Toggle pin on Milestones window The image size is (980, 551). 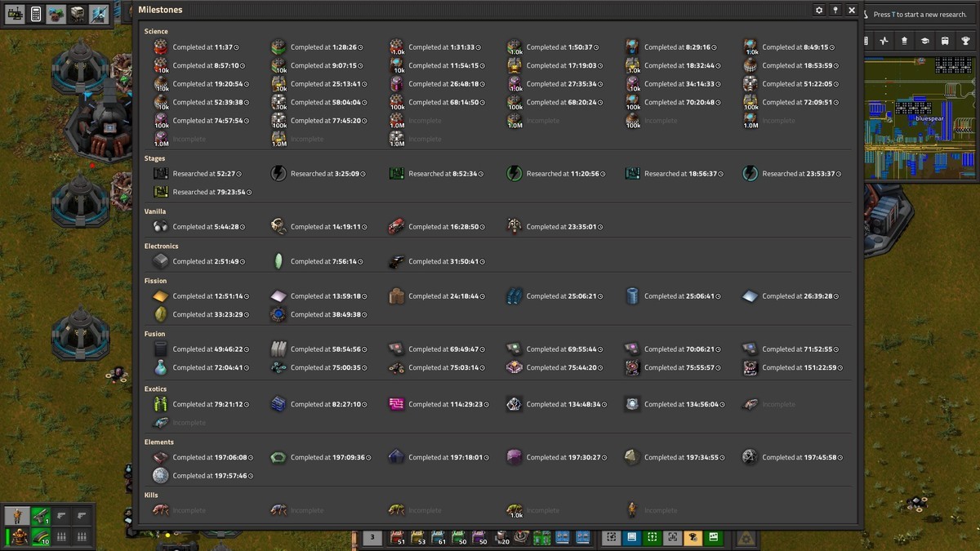pyautogui.click(x=835, y=10)
